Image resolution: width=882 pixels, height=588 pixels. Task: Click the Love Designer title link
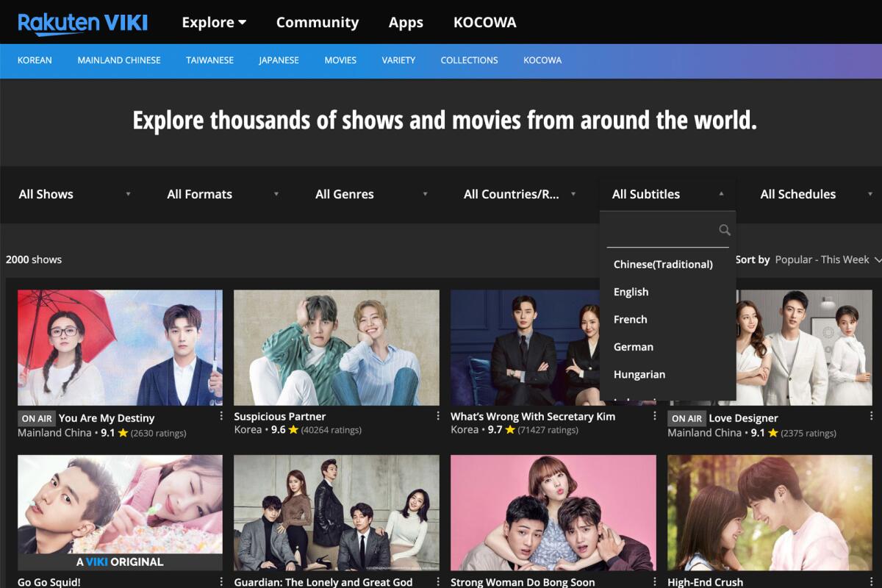743,418
